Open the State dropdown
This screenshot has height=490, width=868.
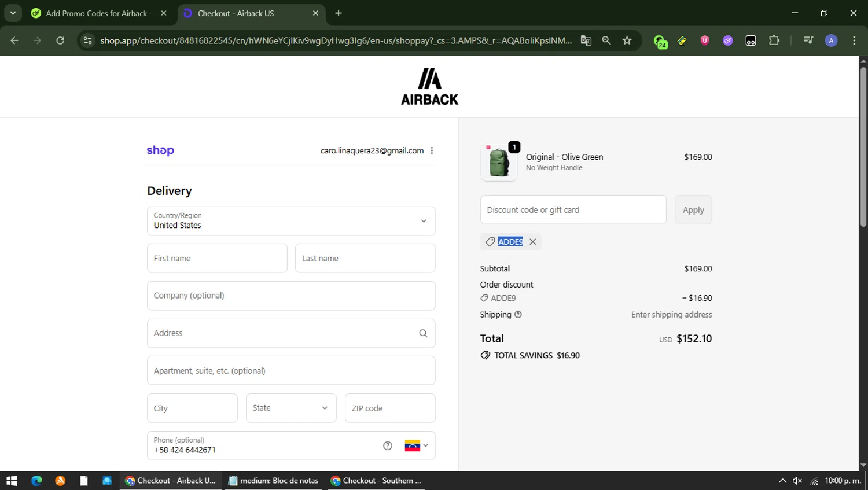[291, 408]
